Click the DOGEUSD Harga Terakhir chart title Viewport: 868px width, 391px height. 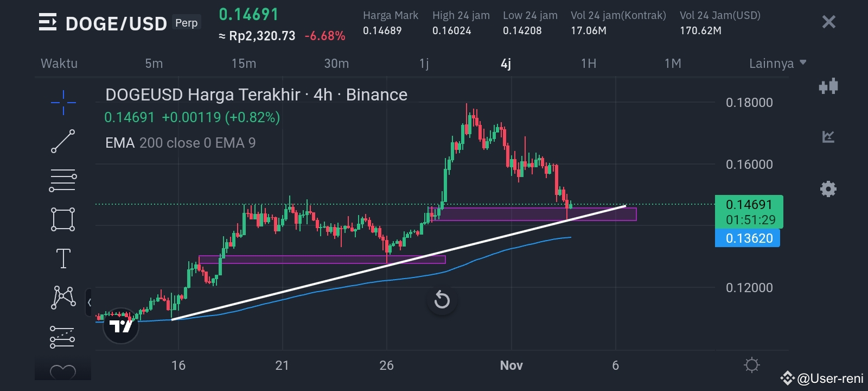(256, 94)
